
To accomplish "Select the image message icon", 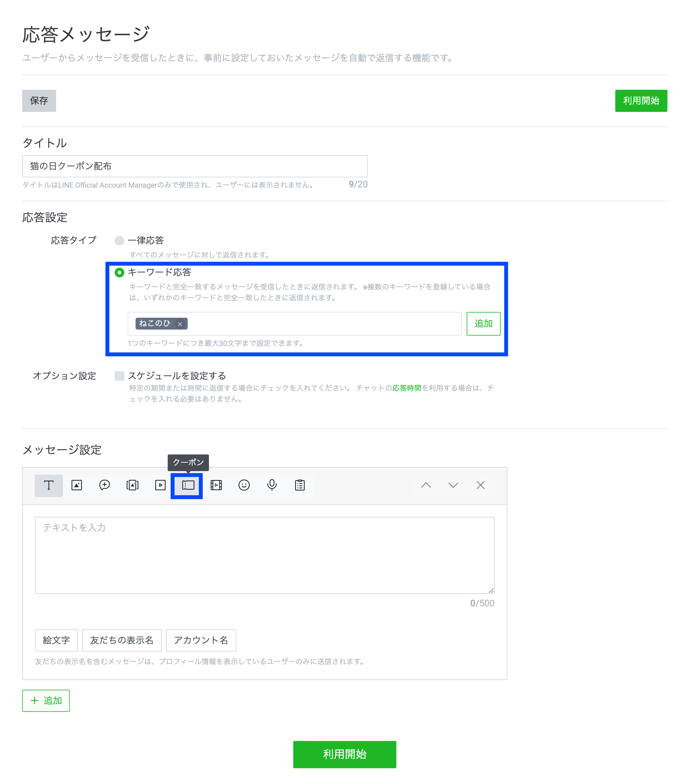I will tap(77, 485).
